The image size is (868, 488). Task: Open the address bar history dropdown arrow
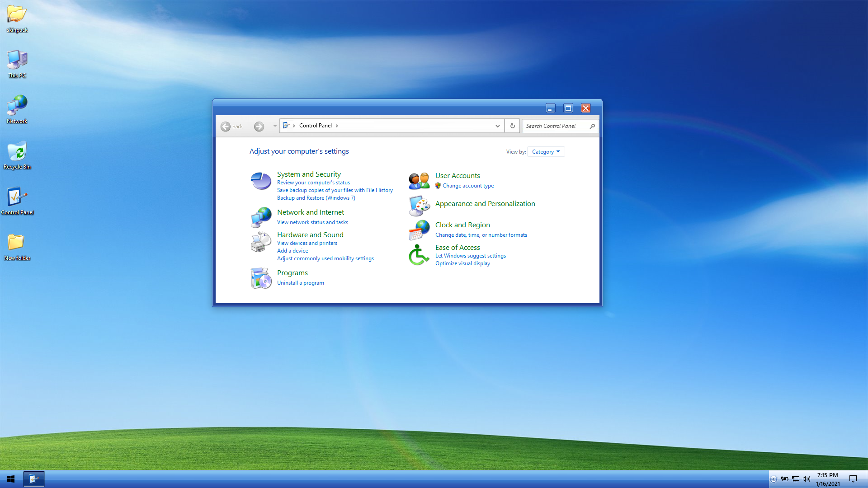[497, 126]
